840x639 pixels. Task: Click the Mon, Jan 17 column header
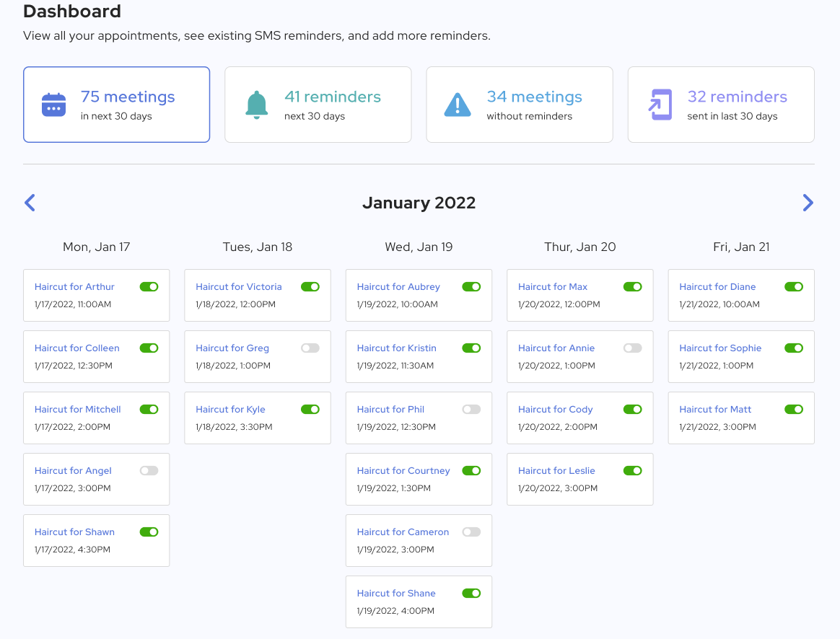pyautogui.click(x=97, y=247)
